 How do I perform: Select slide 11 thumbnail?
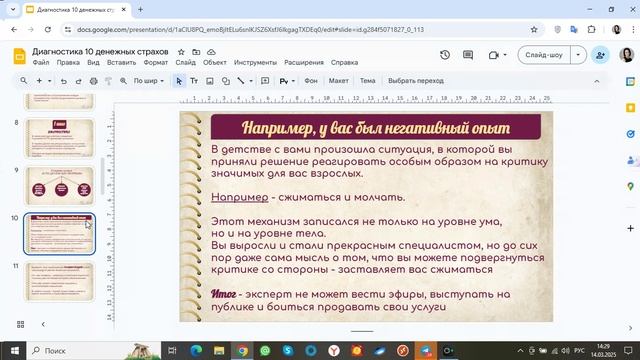tap(60, 282)
